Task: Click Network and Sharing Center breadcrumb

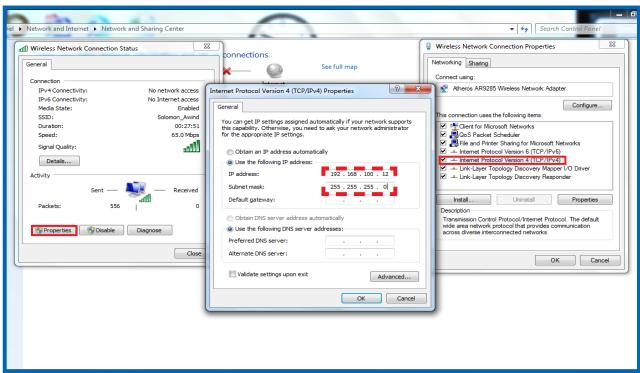Action: click(x=142, y=29)
